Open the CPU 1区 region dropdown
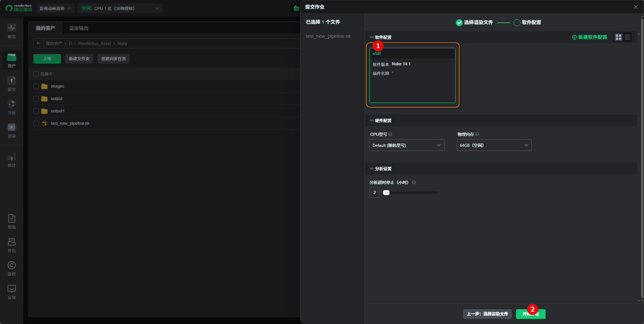Screen dimensions: 644x324 (120, 8)
